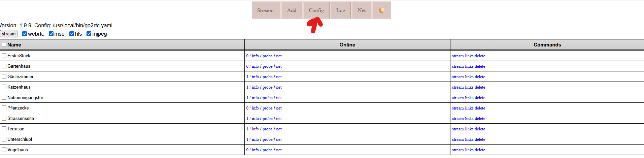Select the Gartenhaus checkbox
The height and width of the screenshot is (158, 644).
click(4, 66)
